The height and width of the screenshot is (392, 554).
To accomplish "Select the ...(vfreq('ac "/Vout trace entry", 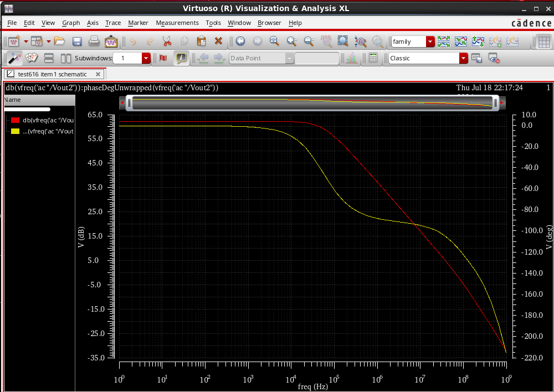I will [48, 131].
